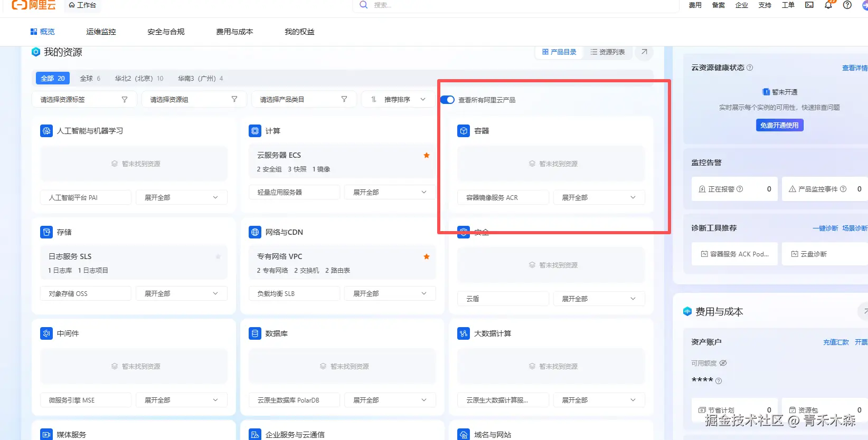The image size is (868, 440).
Task: Open the 工单 top menu
Action: click(788, 5)
